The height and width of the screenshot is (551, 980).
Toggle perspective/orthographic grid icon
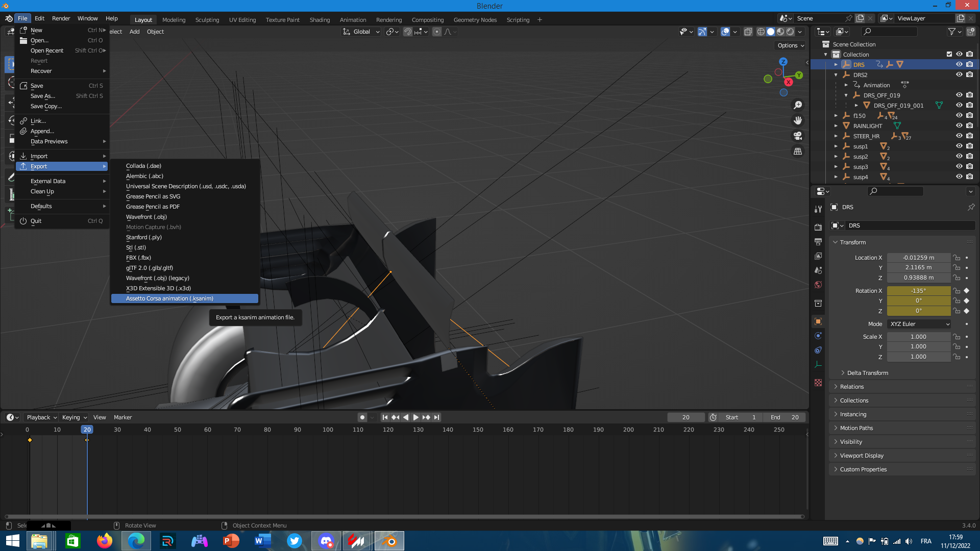[x=798, y=152]
